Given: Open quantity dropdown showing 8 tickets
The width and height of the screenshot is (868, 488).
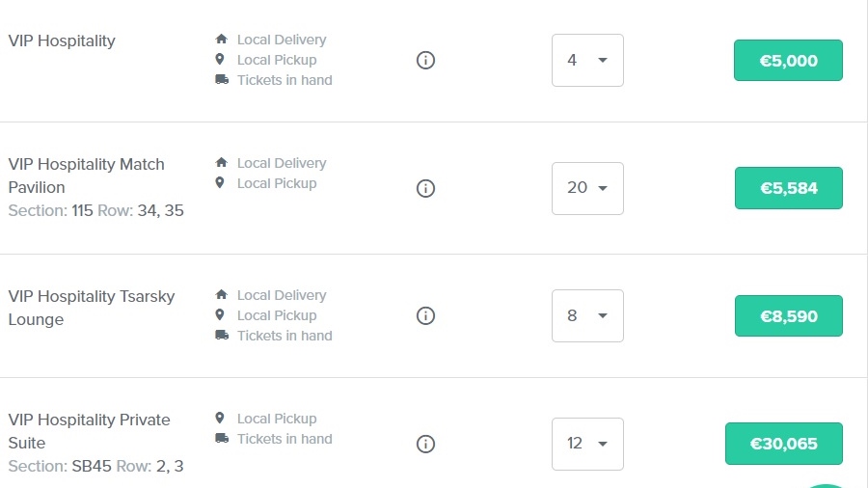Looking at the screenshot, I should click(587, 316).
